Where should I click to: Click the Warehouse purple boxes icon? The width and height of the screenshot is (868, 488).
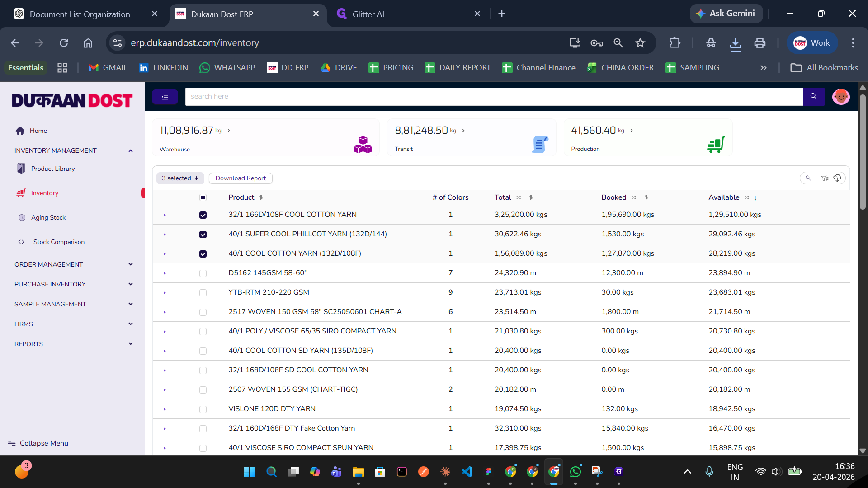tap(363, 145)
